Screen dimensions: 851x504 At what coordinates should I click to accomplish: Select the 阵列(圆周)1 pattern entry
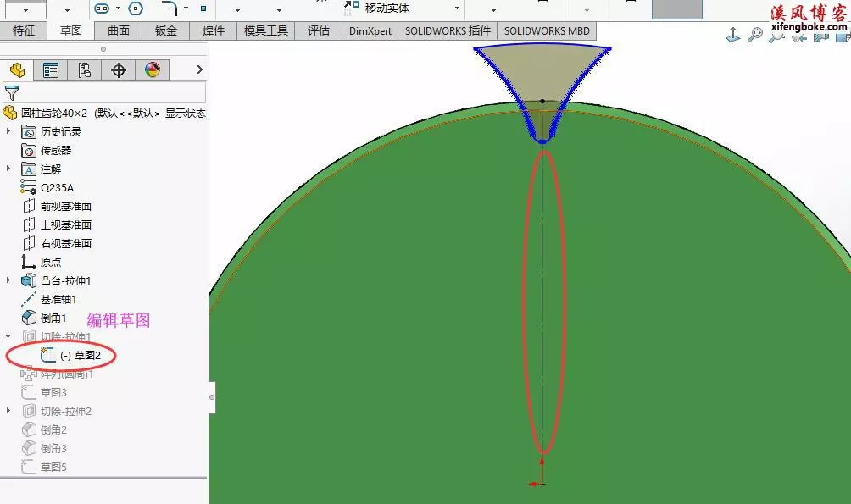[67, 374]
